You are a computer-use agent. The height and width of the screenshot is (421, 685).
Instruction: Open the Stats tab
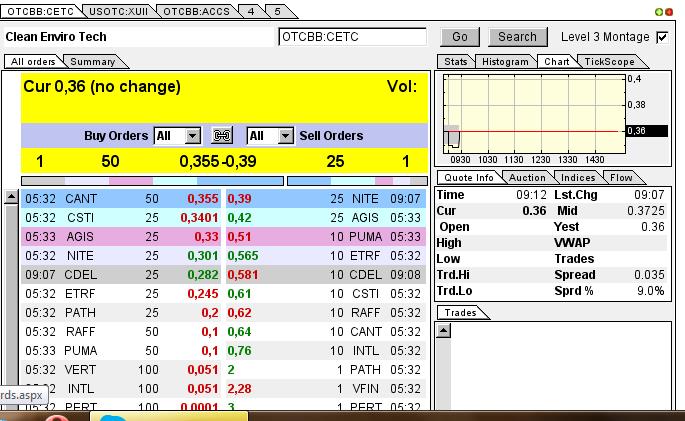pyautogui.click(x=456, y=62)
